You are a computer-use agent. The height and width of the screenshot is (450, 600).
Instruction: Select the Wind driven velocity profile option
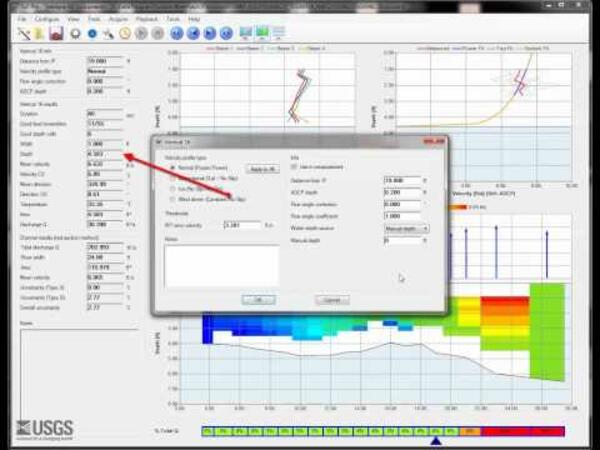click(x=169, y=198)
